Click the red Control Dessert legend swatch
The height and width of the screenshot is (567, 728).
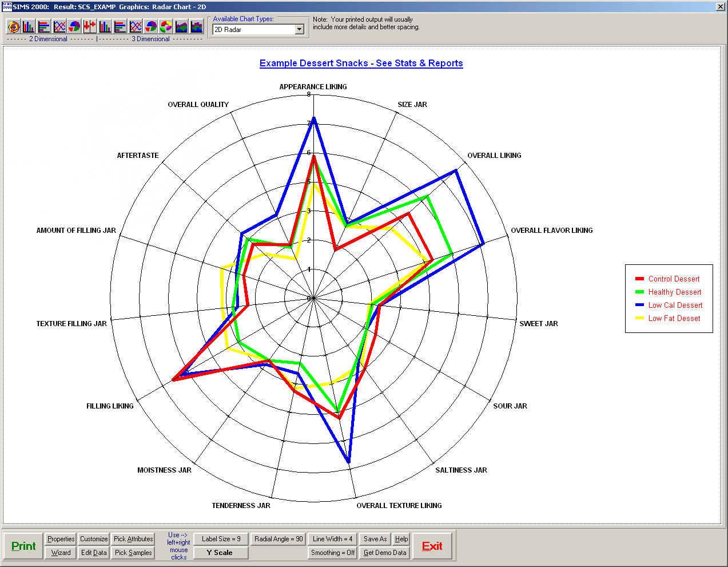point(639,279)
